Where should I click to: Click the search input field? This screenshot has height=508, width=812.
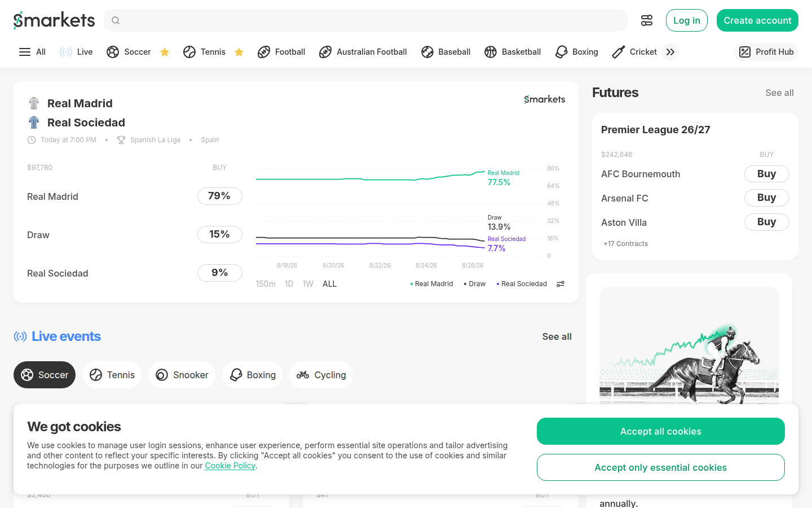tap(365, 20)
